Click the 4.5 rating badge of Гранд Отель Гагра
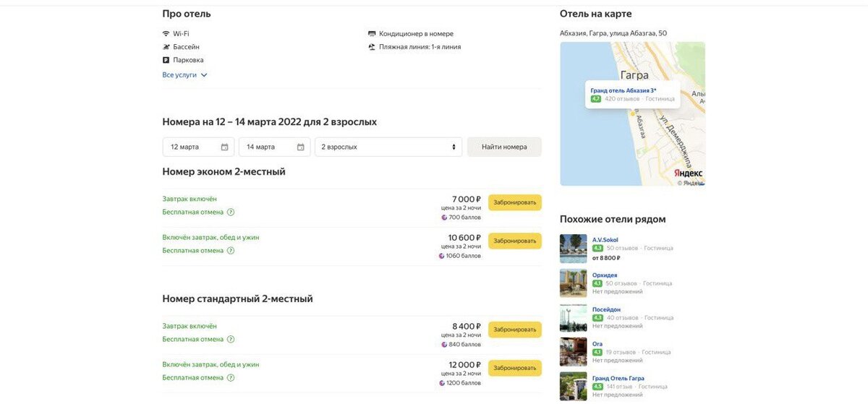 (x=597, y=387)
